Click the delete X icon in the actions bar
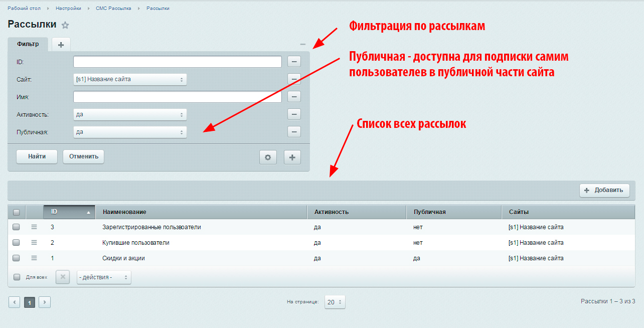 (63, 277)
